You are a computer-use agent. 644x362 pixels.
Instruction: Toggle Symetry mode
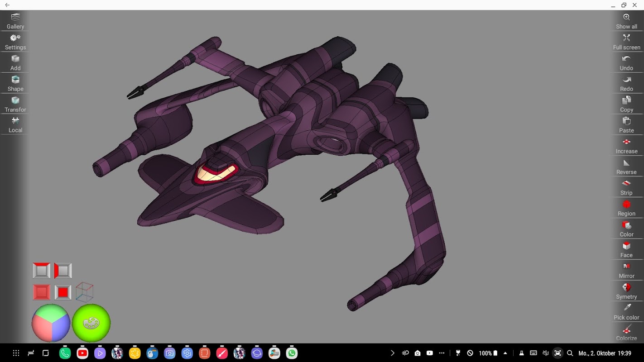626,291
